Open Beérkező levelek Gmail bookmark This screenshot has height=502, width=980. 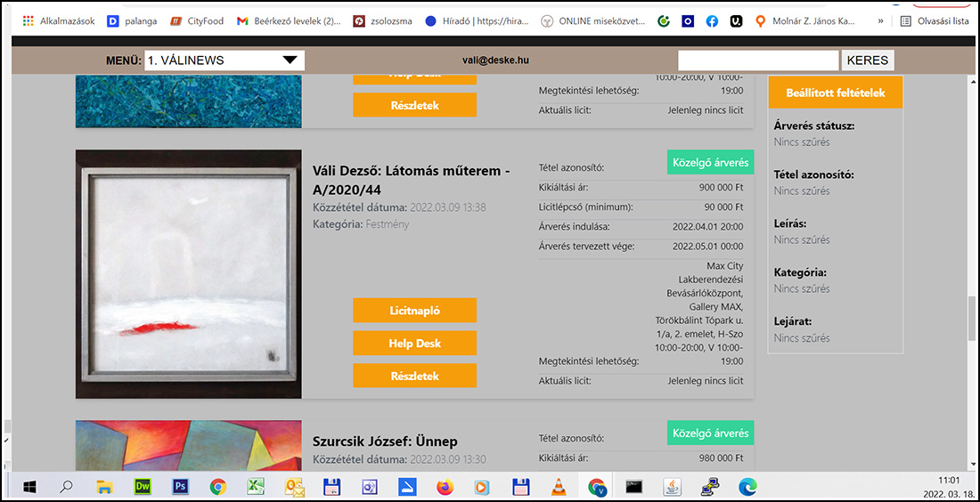click(x=289, y=20)
